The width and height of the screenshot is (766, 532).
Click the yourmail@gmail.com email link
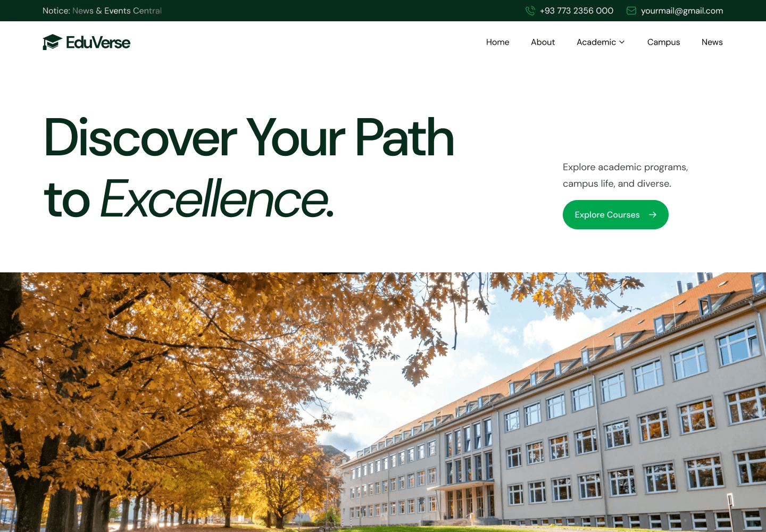click(682, 11)
